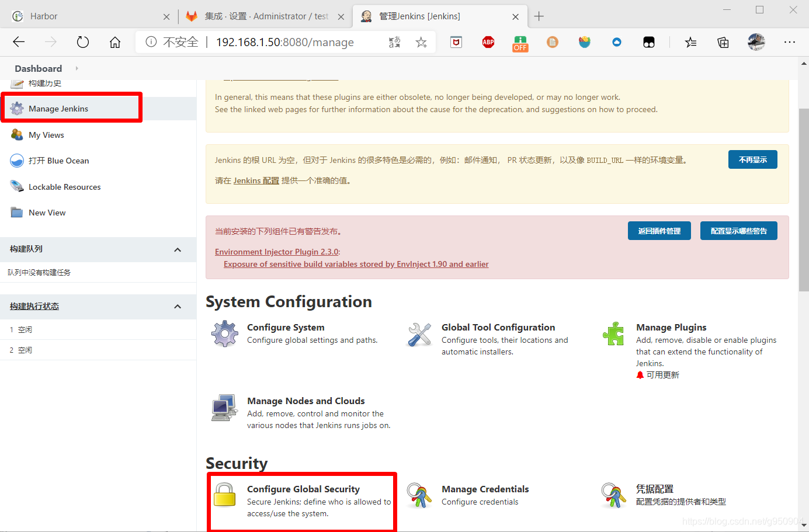The height and width of the screenshot is (532, 809).
Task: Open the browser collections icon
Action: pyautogui.click(x=723, y=42)
